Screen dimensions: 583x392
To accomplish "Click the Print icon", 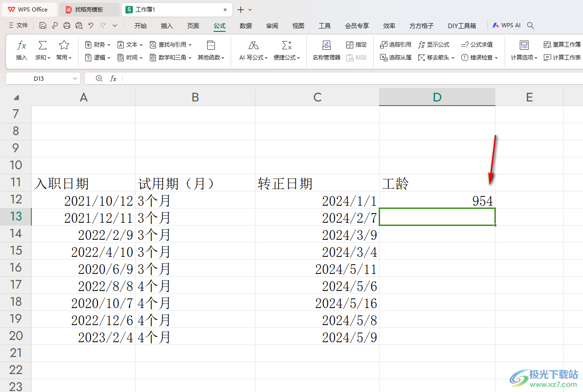I will point(67,26).
